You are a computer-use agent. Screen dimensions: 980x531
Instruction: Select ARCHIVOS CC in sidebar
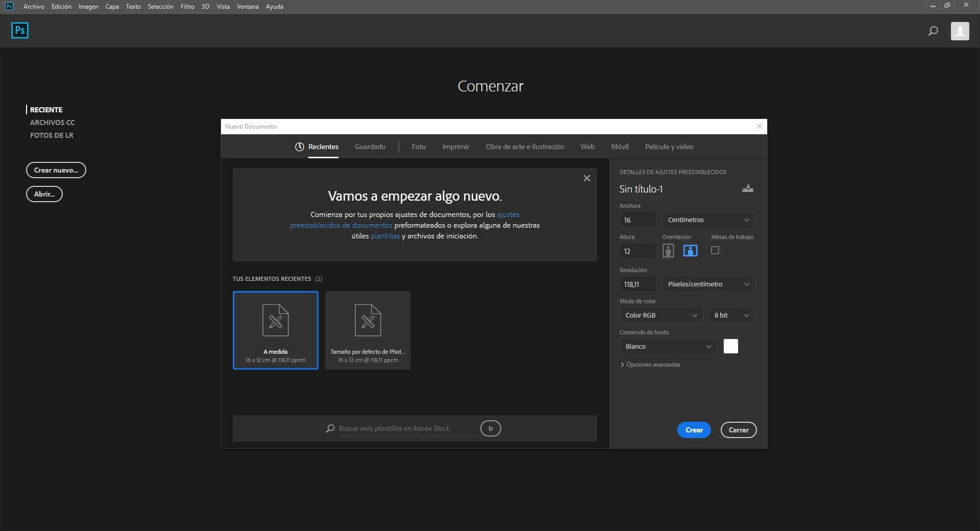52,123
